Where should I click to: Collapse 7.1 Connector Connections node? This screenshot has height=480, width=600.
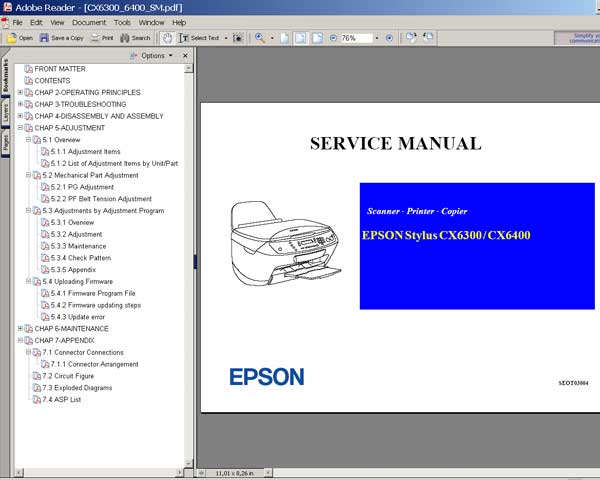point(28,352)
